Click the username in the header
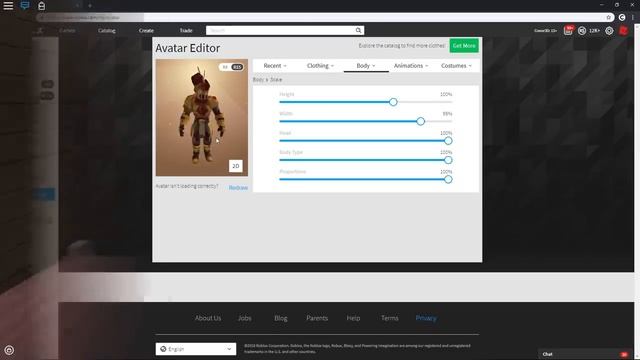 [x=545, y=31]
